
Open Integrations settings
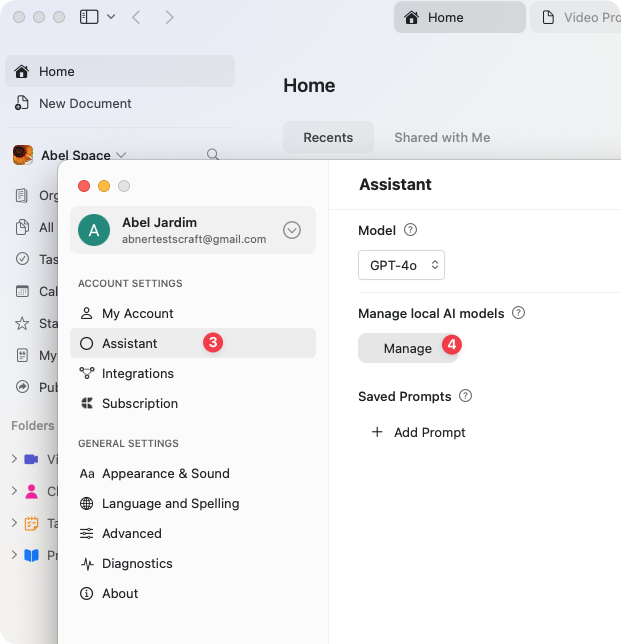point(193,373)
